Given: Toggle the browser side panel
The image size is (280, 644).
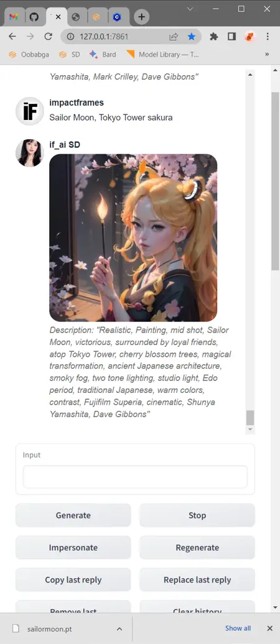Looking at the screenshot, I should (231, 37).
